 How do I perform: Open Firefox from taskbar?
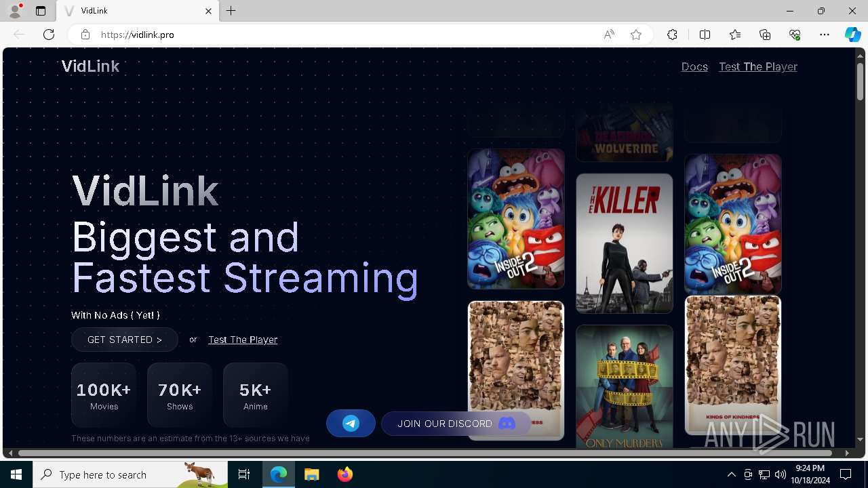(344, 474)
